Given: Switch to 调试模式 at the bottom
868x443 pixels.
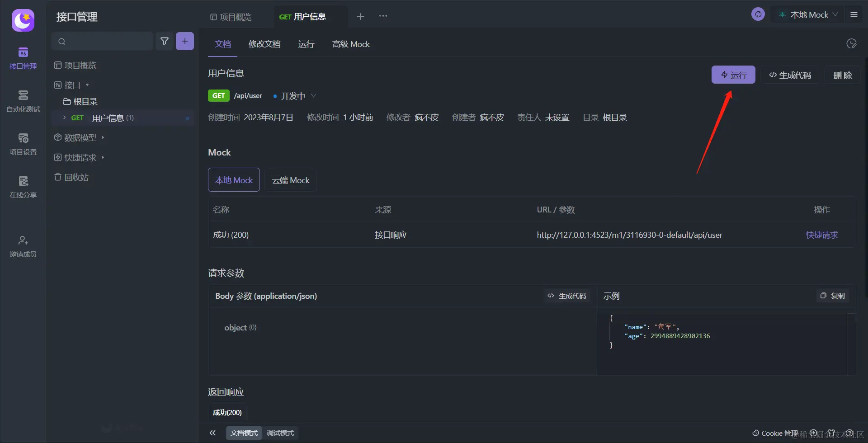Looking at the screenshot, I should (x=280, y=433).
